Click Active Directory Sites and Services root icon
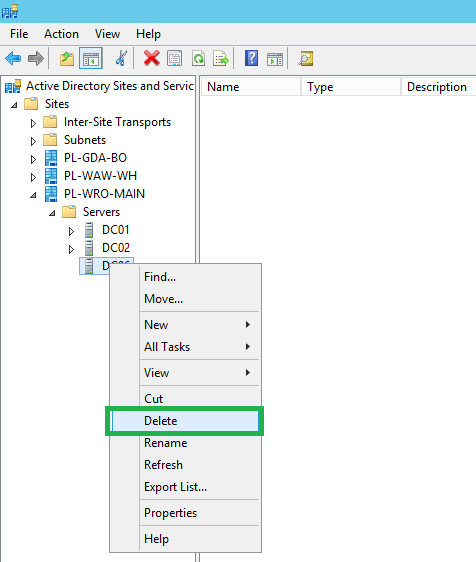Viewport: 476px width, 562px height. [13, 86]
